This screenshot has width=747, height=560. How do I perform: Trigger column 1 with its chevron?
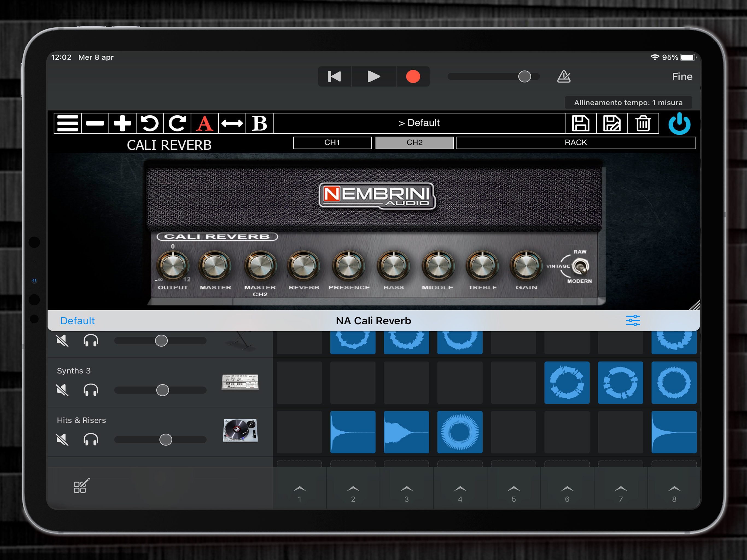click(300, 488)
